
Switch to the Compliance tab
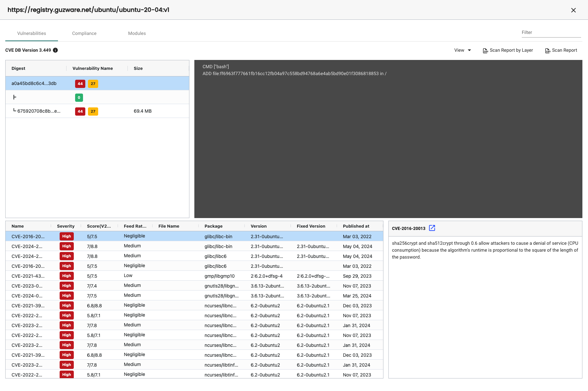coord(84,33)
